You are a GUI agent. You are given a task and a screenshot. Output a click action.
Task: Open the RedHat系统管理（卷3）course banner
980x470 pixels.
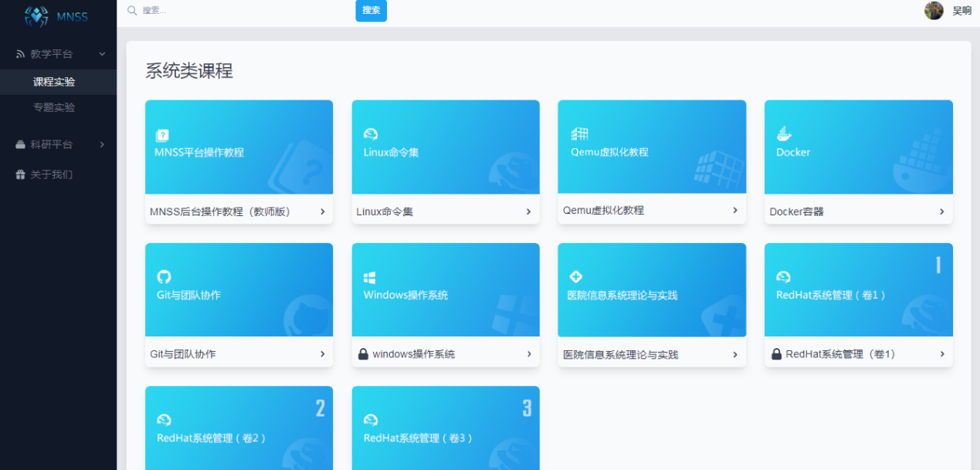pos(446,428)
